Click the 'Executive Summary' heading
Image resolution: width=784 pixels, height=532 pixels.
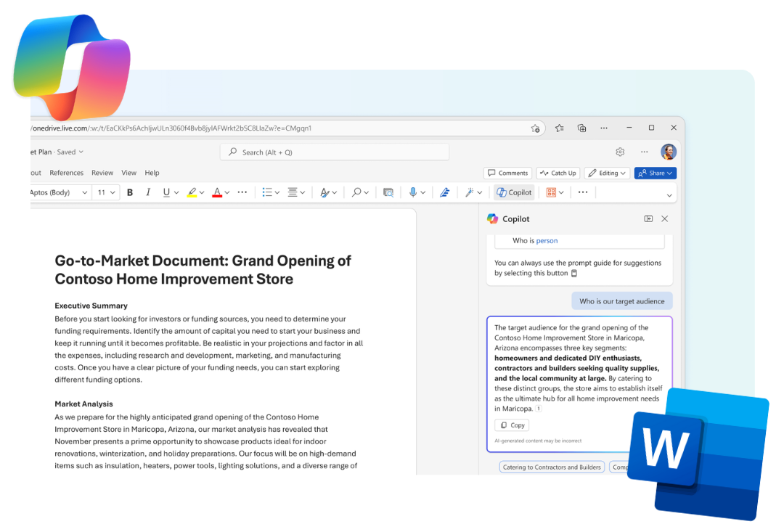(91, 306)
